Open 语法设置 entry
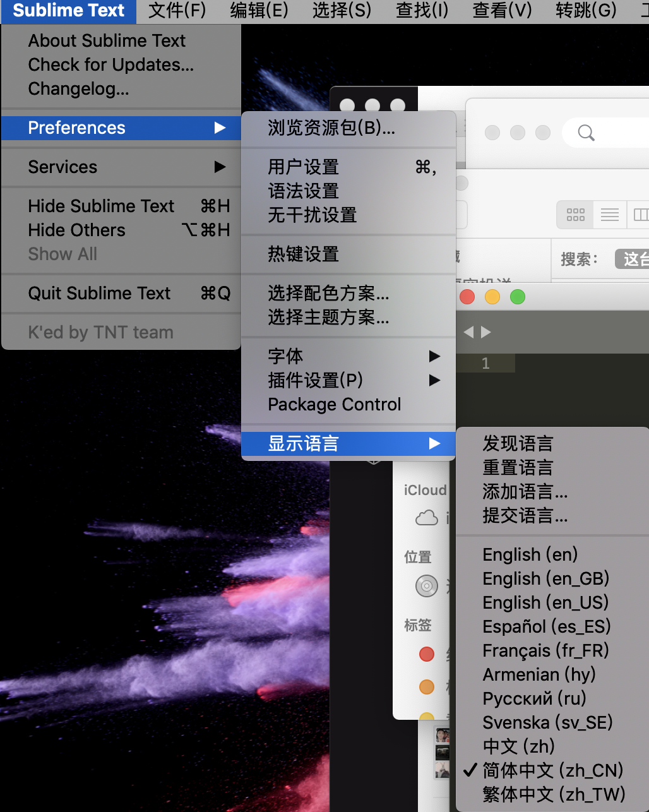Viewport: 649px width, 812px height. [348, 191]
